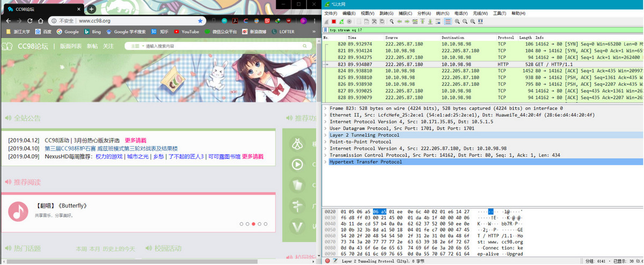Screen dimensions: 644x265
Task: Open capture options in Wireshark toolbar
Action: [349, 21]
